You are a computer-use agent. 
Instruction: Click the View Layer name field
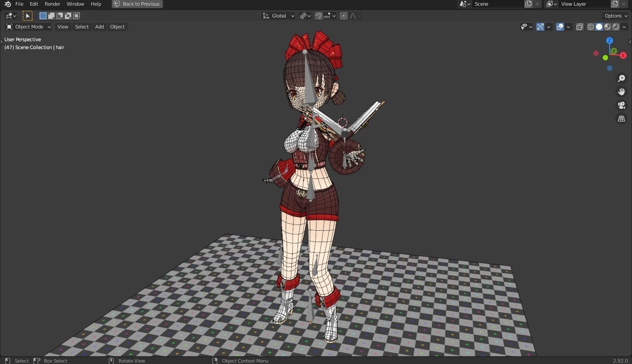(x=585, y=4)
